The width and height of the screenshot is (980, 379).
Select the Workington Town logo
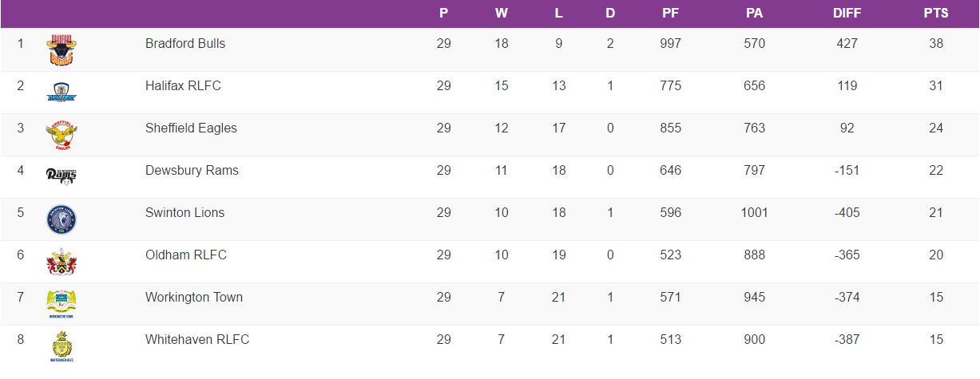(x=61, y=303)
